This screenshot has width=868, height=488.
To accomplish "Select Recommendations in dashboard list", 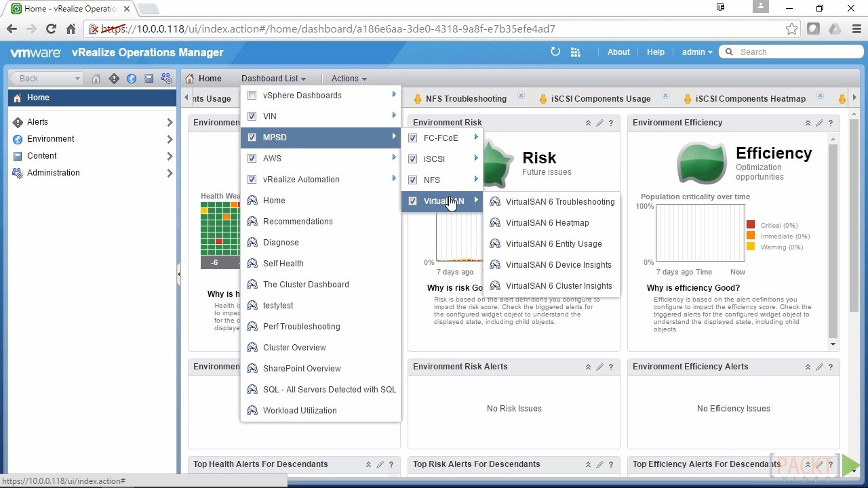I will 320,222.
